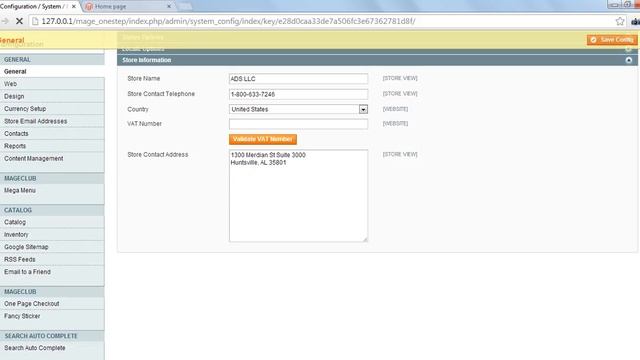
Task: Click the forward navigation arrow
Action: (5, 21)
